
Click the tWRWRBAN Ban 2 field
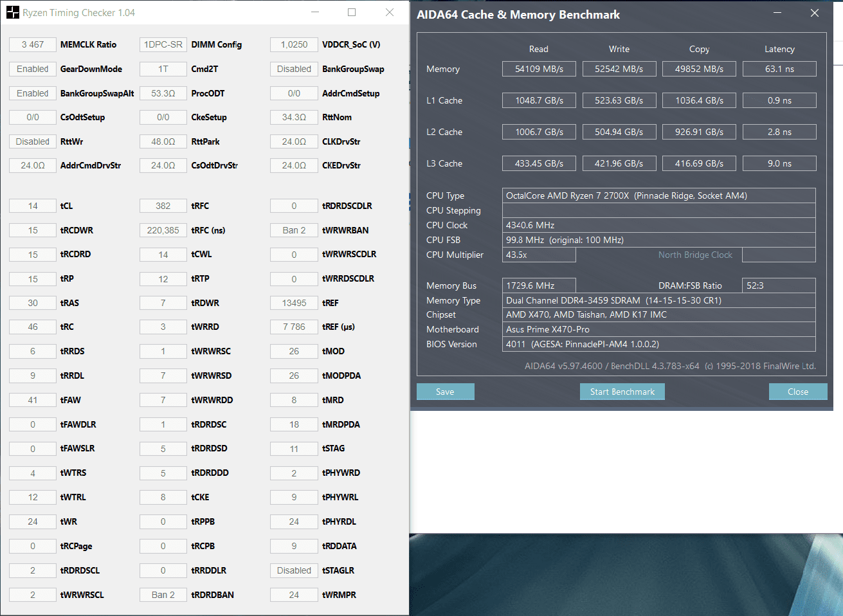click(x=294, y=230)
